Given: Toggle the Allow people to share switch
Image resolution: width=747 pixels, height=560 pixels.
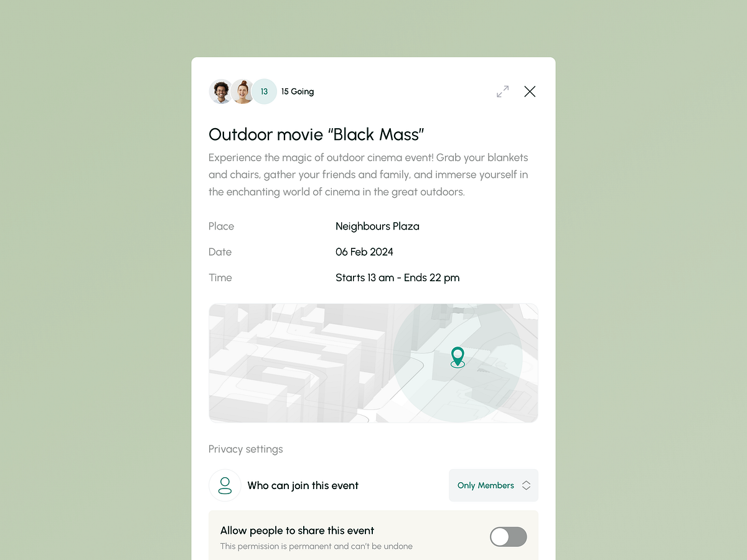Looking at the screenshot, I should [x=508, y=536].
